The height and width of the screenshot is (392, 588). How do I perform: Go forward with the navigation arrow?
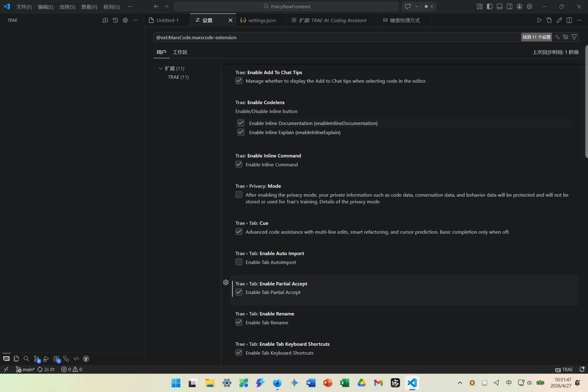click(166, 6)
